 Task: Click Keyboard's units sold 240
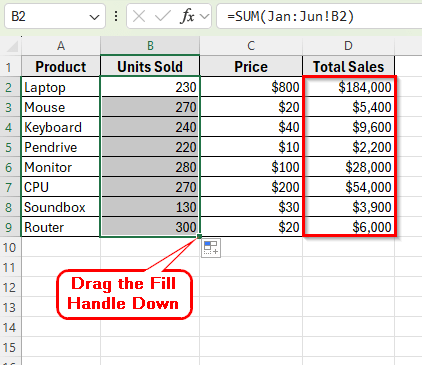point(150,127)
